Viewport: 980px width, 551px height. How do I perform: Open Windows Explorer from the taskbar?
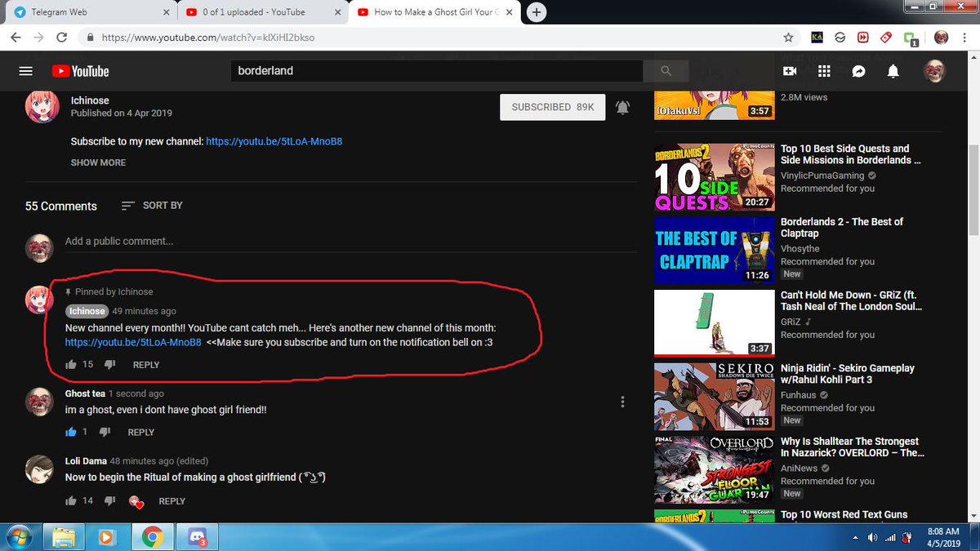tap(65, 536)
